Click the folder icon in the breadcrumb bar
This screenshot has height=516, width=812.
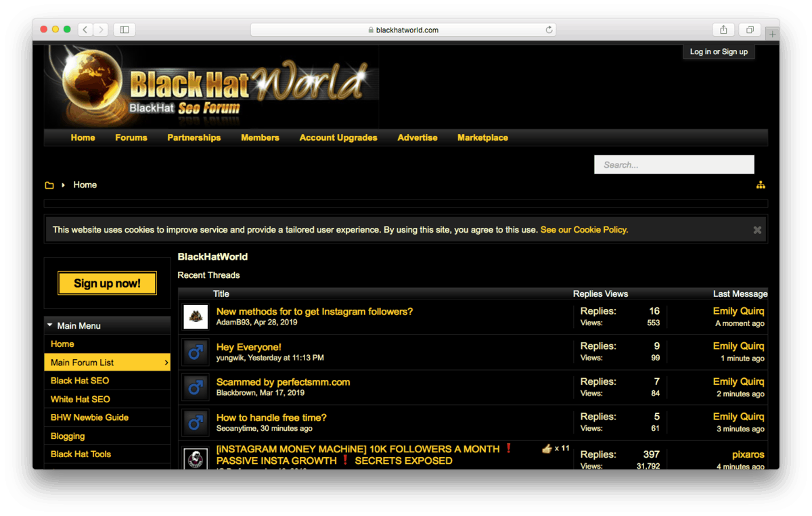49,184
